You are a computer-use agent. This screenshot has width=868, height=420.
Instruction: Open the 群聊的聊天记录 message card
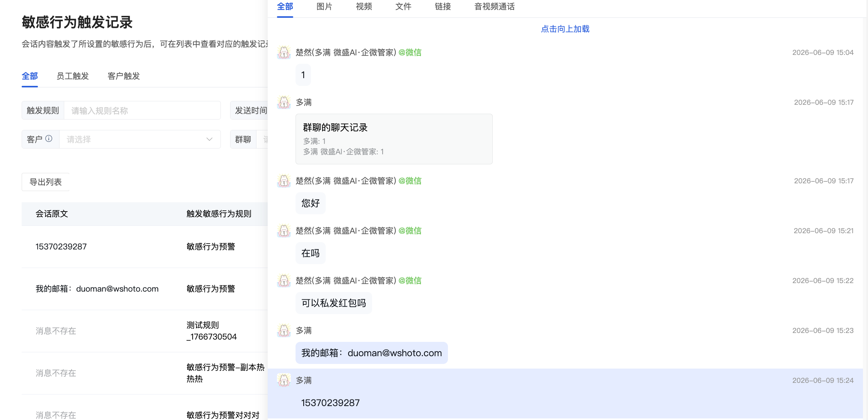[x=394, y=139]
